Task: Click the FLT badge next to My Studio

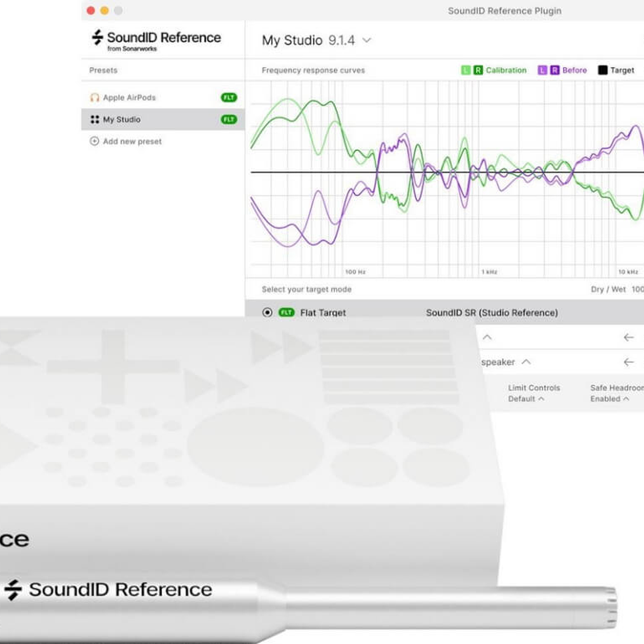Action: (230, 119)
